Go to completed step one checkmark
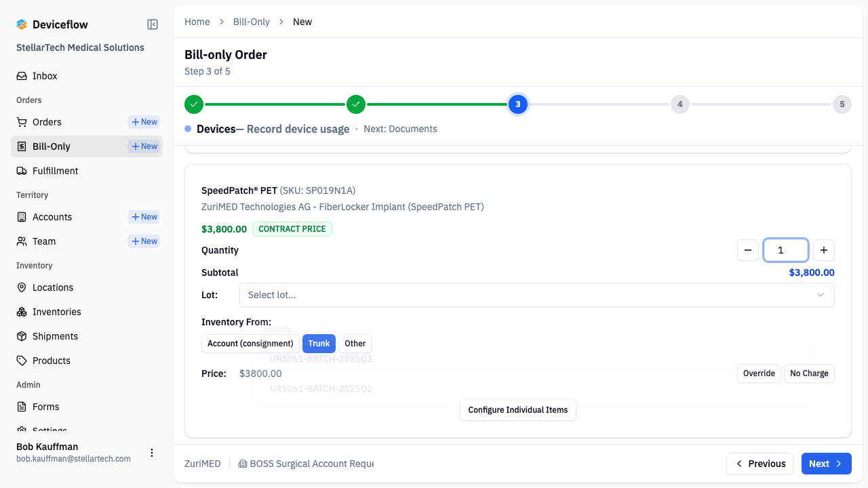This screenshot has width=868, height=488. click(194, 104)
